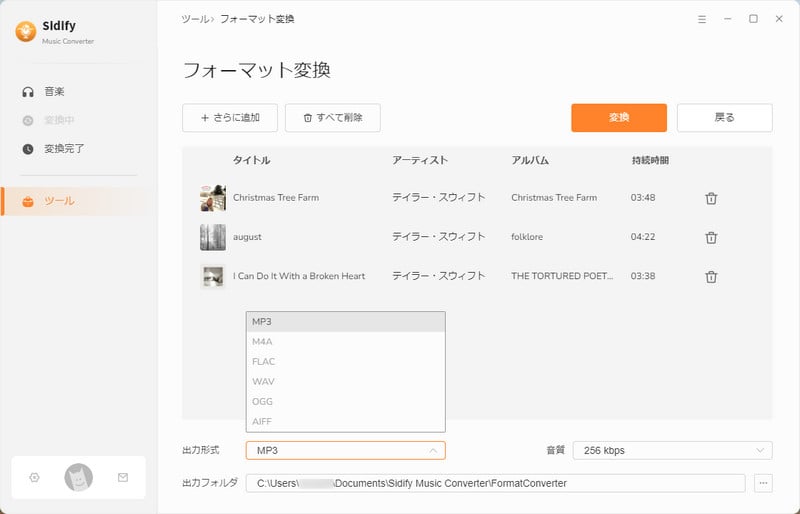The height and width of the screenshot is (514, 800).
Task: Click the 出力フォルダ path field
Action: pyautogui.click(x=495, y=483)
